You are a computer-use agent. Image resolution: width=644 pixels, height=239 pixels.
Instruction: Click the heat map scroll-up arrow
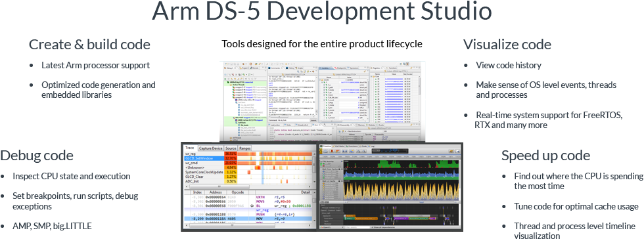[314, 154]
